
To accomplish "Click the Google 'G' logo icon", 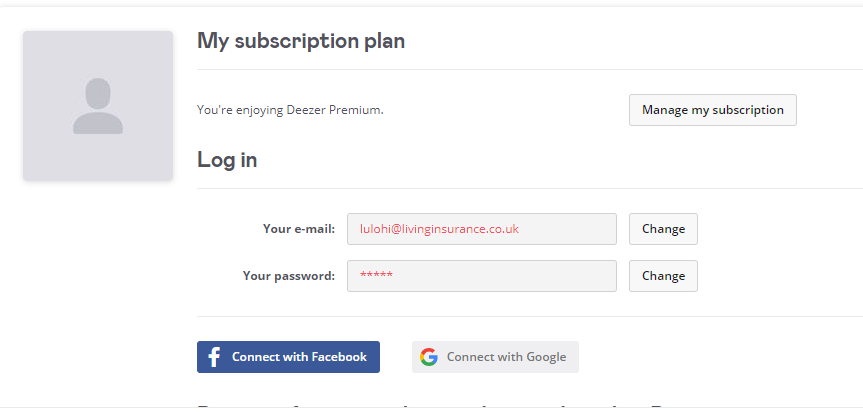I will point(429,357).
